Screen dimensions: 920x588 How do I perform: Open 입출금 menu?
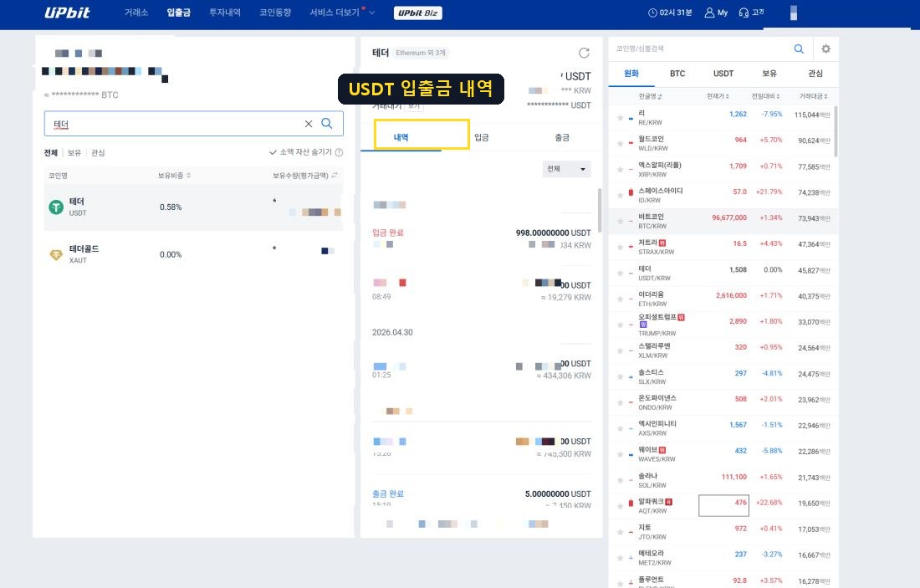tap(178, 13)
